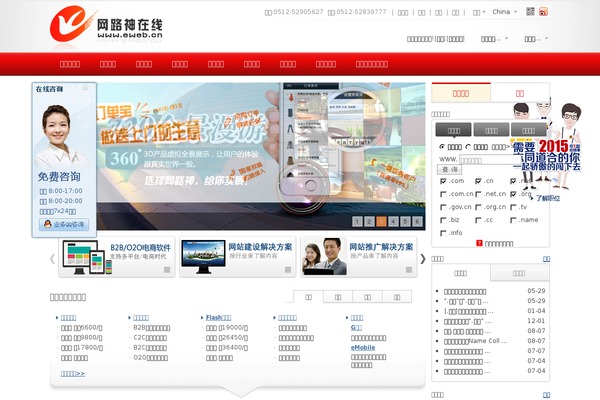Open the item starting with C2C
The image size is (600, 400).
pos(150,338)
